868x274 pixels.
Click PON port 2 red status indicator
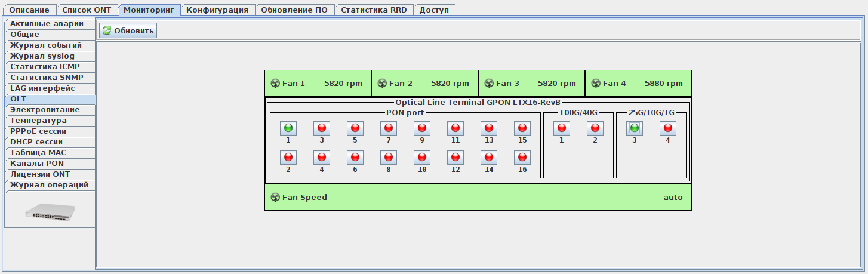tap(288, 158)
